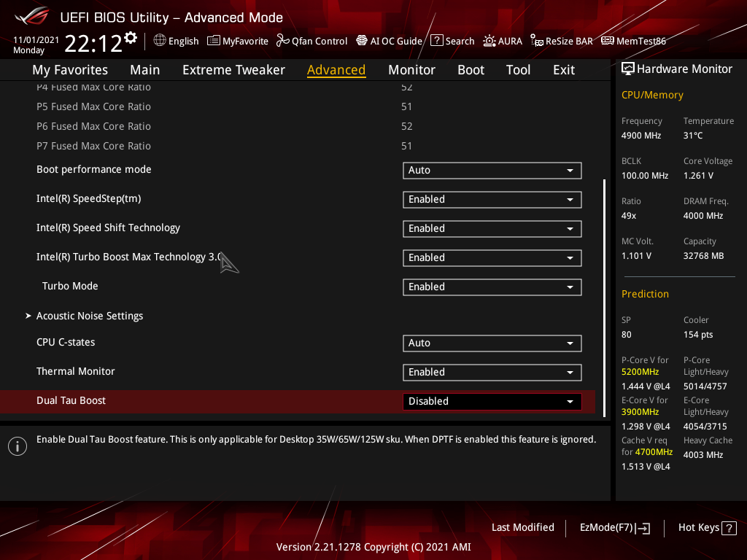Click the Search question mark icon
This screenshot has height=560, width=747.
[x=437, y=41]
